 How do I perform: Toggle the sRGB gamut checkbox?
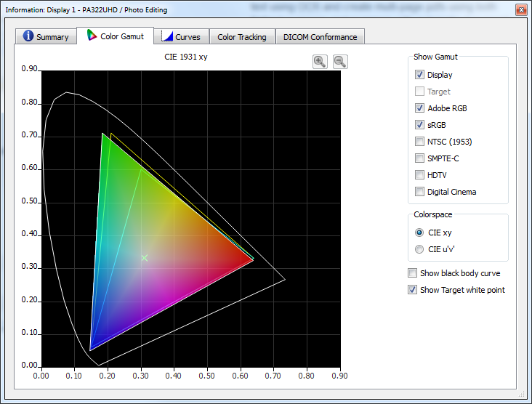point(419,125)
